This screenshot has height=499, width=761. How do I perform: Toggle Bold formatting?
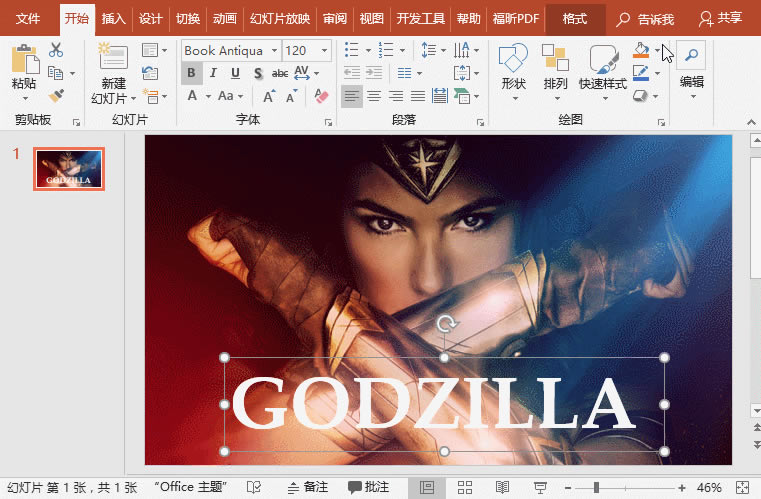tap(191, 73)
